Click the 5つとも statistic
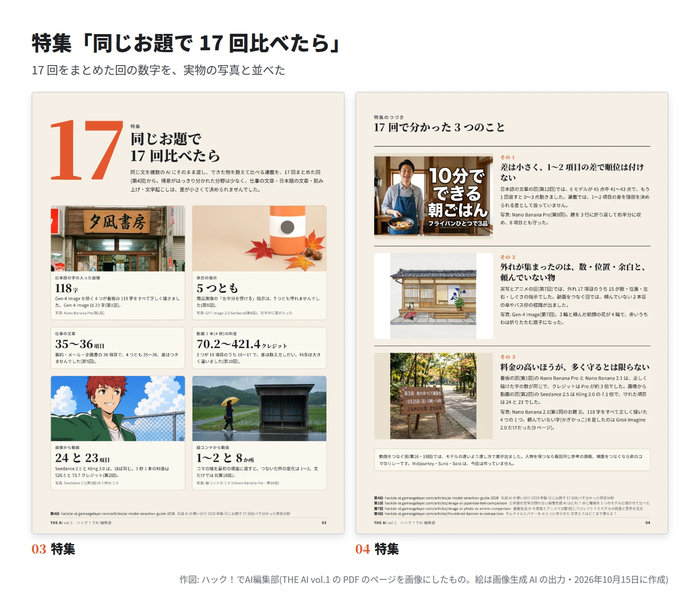Viewport: 700px width, 610px height. point(217,288)
